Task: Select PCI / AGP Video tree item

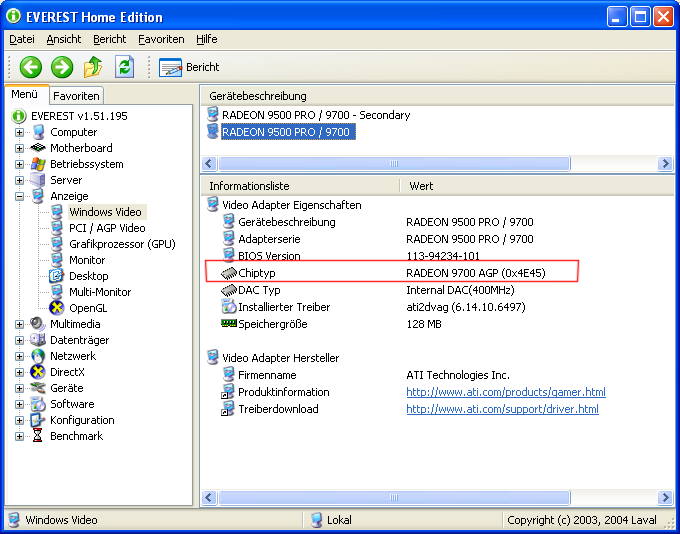Action: coord(107,228)
